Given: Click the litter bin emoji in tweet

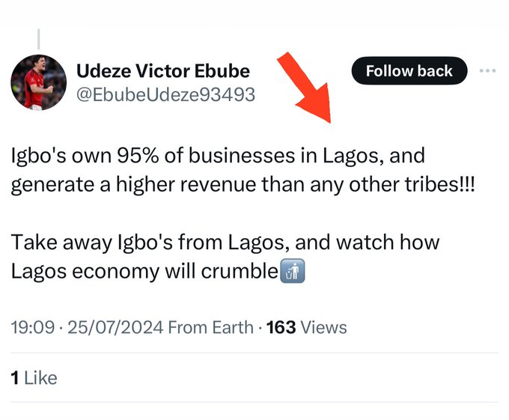Looking at the screenshot, I should click(x=292, y=273).
